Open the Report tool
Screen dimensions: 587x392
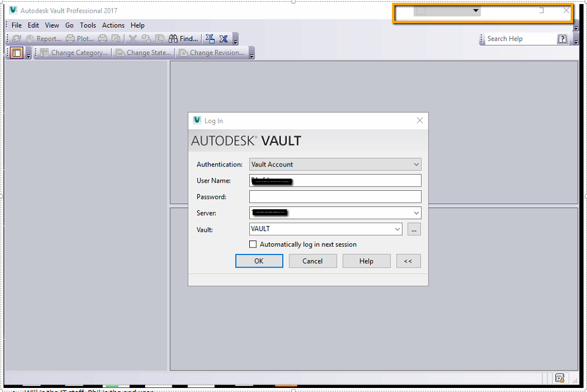pyautogui.click(x=44, y=39)
